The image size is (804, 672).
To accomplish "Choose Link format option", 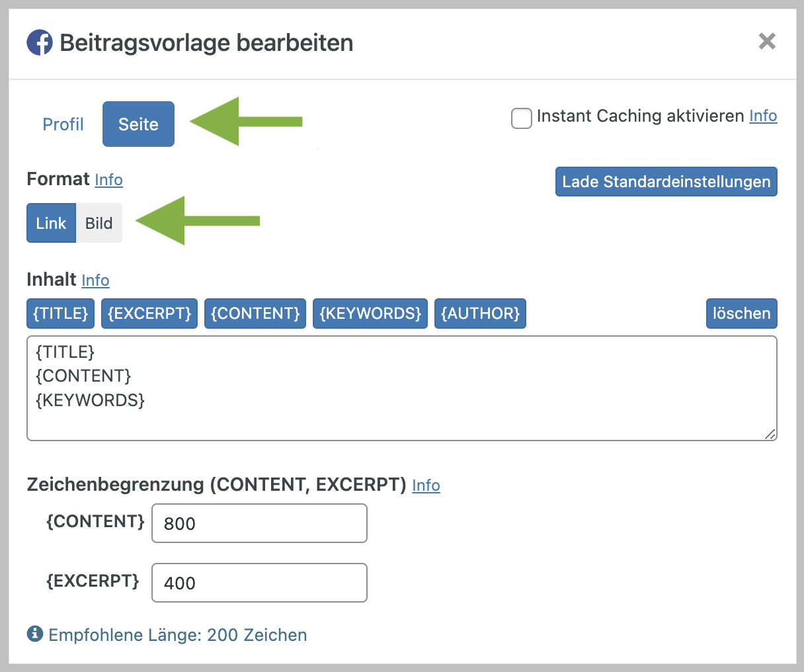I will [x=51, y=223].
